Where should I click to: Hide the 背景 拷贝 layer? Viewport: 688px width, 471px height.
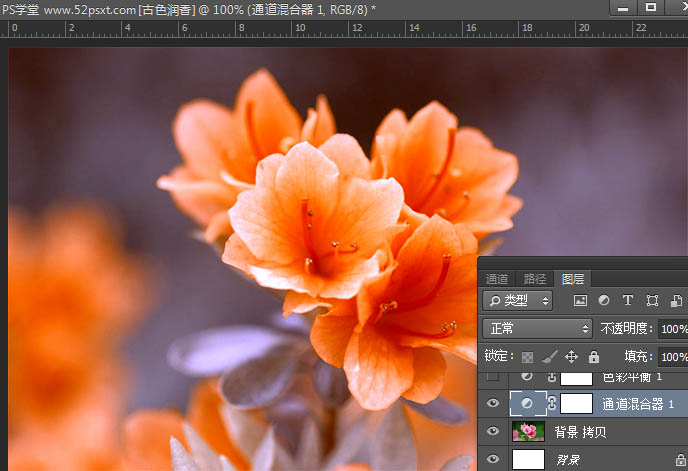[x=492, y=431]
